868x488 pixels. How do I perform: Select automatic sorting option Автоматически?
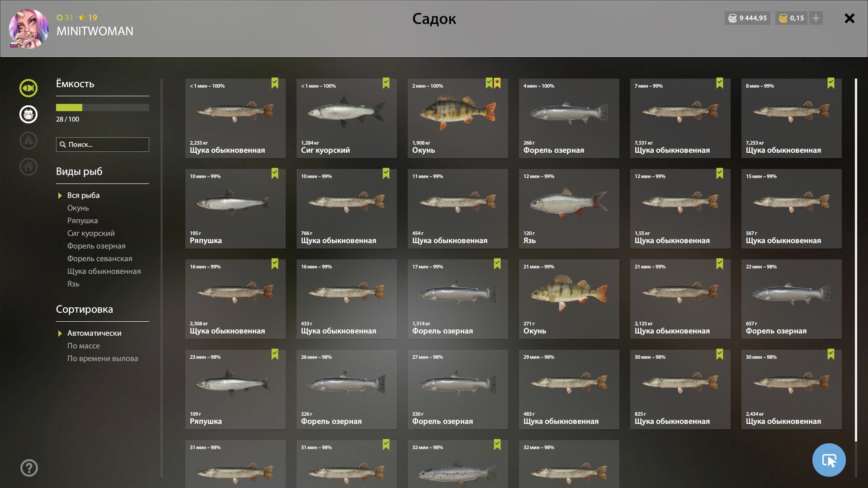[94, 333]
